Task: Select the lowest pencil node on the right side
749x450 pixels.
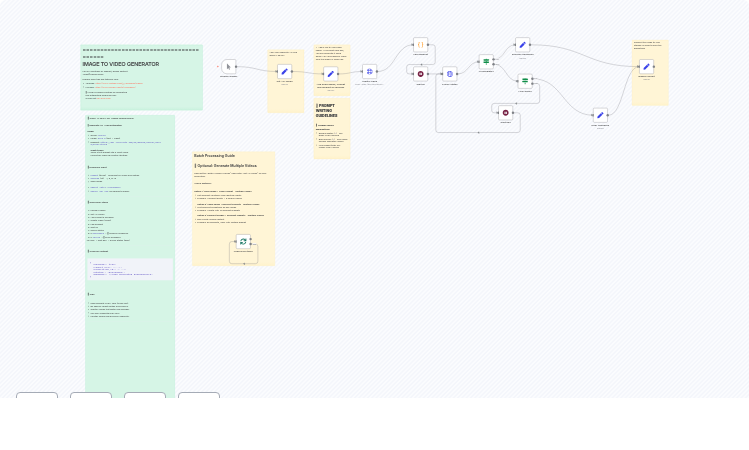Action: pyautogui.click(x=600, y=115)
